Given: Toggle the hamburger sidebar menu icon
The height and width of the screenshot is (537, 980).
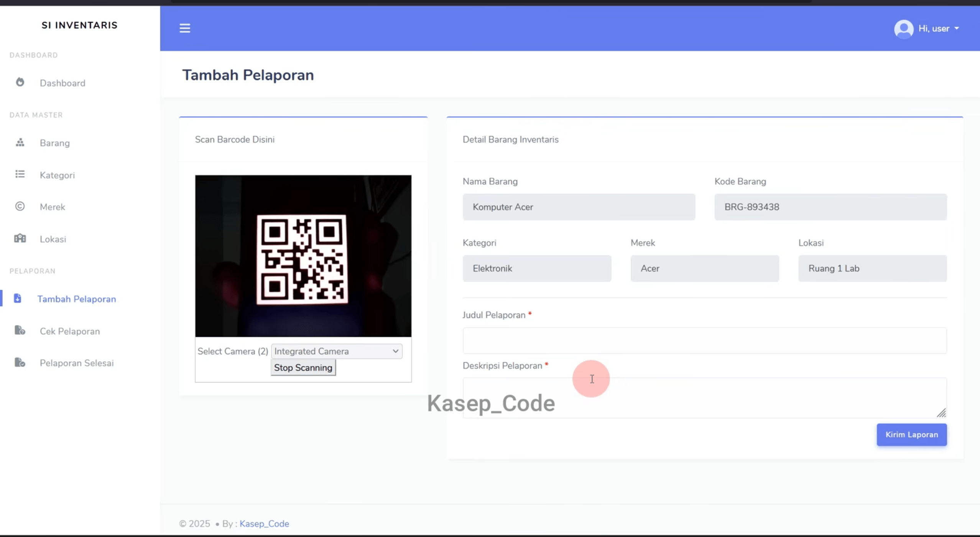Looking at the screenshot, I should [185, 28].
